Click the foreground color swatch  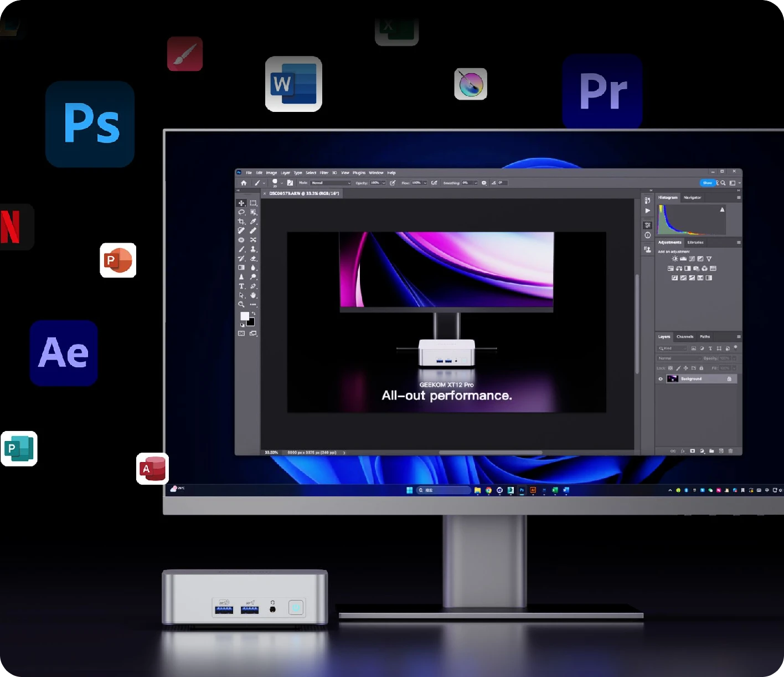click(244, 316)
